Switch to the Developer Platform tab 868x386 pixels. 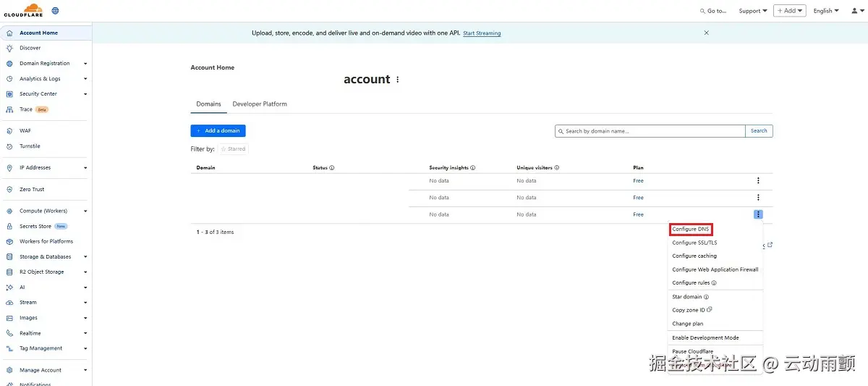pyautogui.click(x=260, y=104)
